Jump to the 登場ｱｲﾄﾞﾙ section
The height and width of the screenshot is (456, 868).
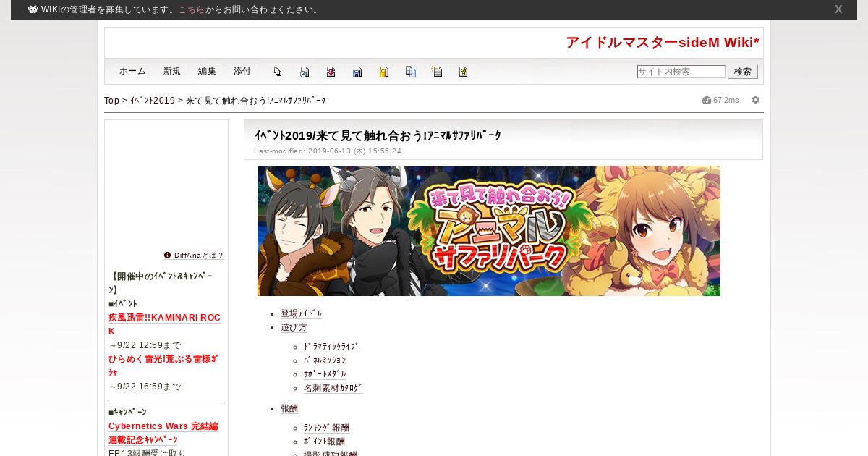[302, 313]
